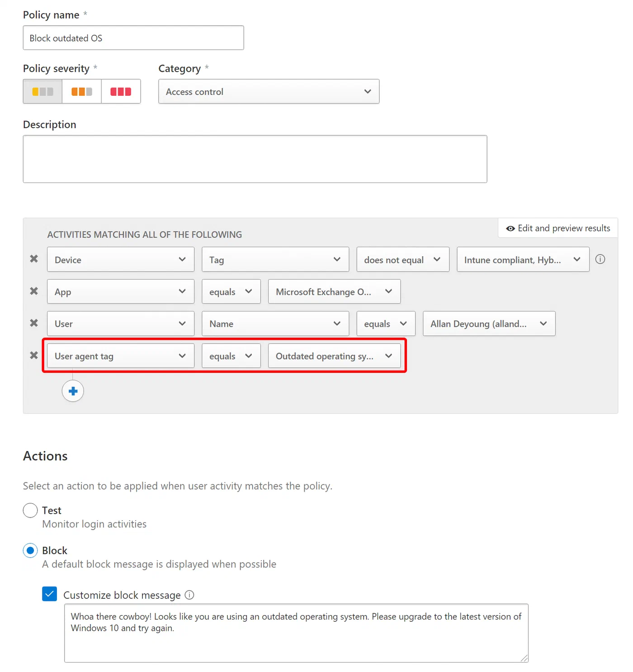Open the App filter type dropdown

[121, 291]
